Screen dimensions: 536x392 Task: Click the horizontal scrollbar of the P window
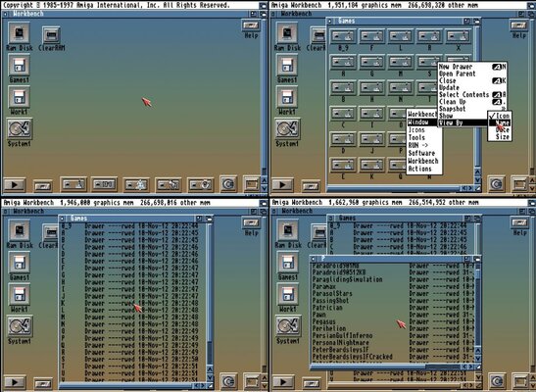point(386,367)
